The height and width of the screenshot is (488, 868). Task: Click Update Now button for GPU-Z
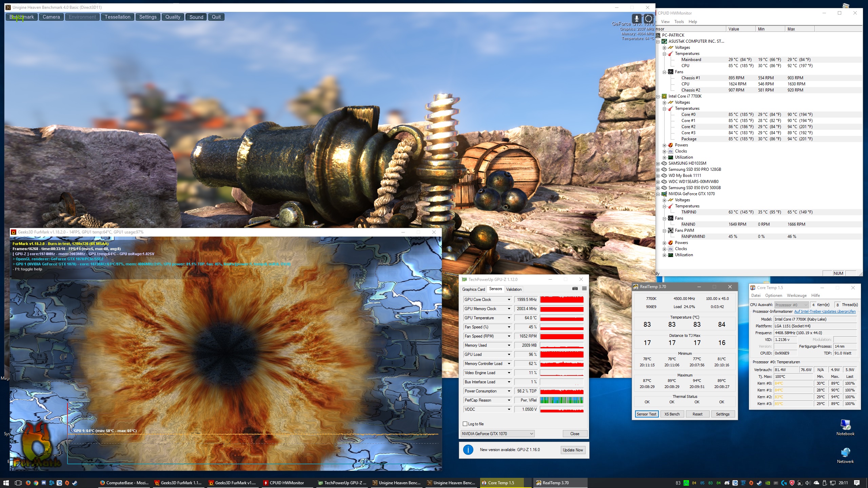573,450
